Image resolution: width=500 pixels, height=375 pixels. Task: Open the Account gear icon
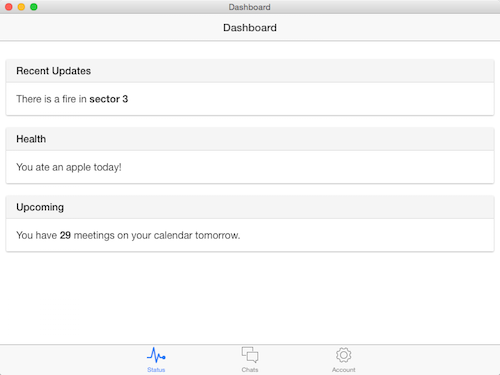click(x=344, y=355)
